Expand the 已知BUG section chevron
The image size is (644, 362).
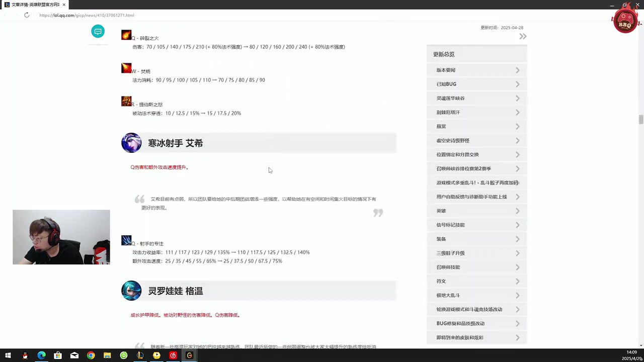coord(517,84)
